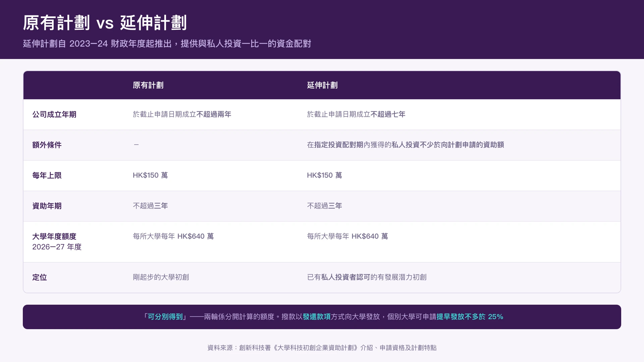
Task: Click the cell 於截止申請日期成立不超過七年
Action: tap(356, 114)
